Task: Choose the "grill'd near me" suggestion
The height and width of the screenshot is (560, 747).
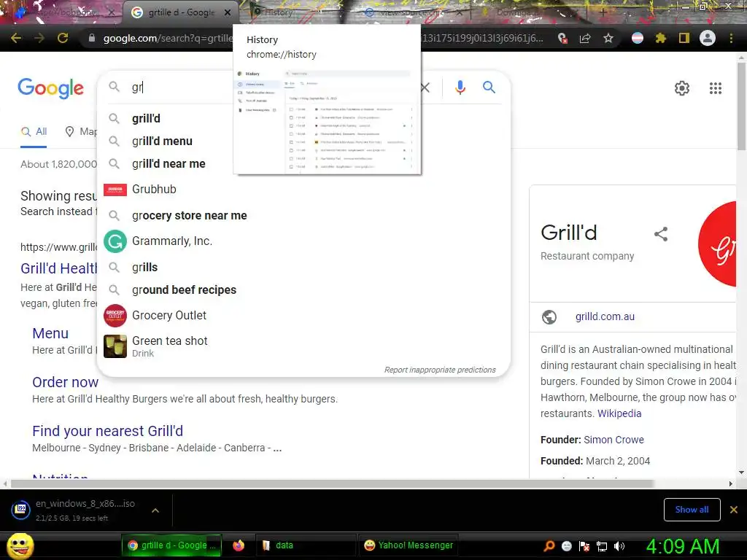Action: point(303,164)
